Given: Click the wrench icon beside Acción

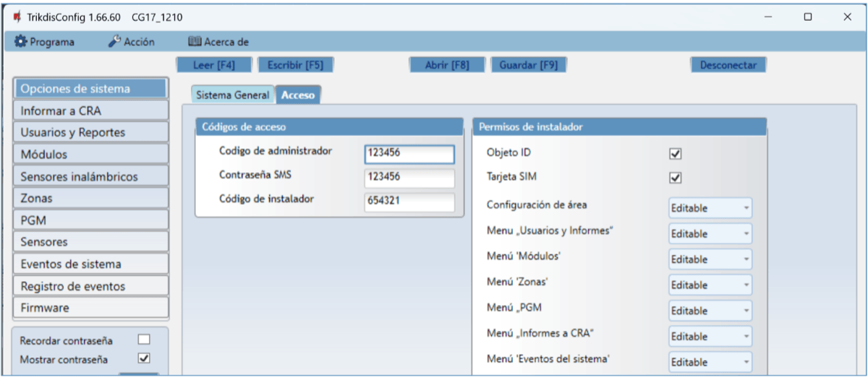Looking at the screenshot, I should tap(114, 42).
